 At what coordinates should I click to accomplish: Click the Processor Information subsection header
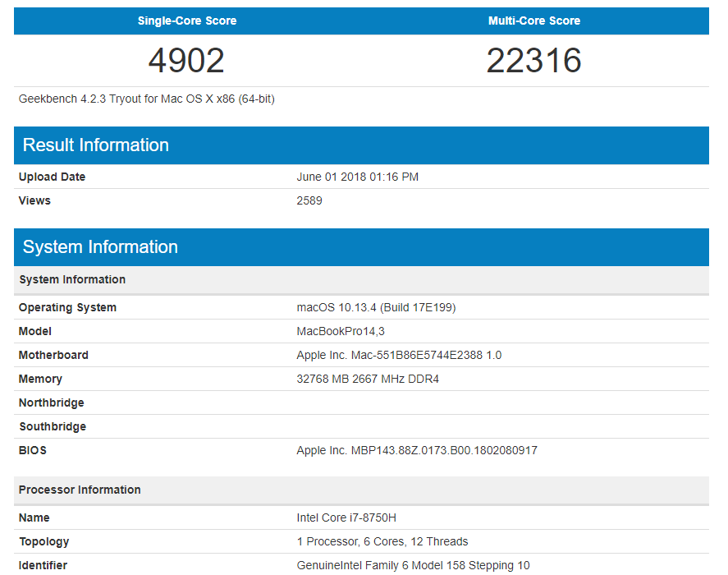tap(80, 490)
